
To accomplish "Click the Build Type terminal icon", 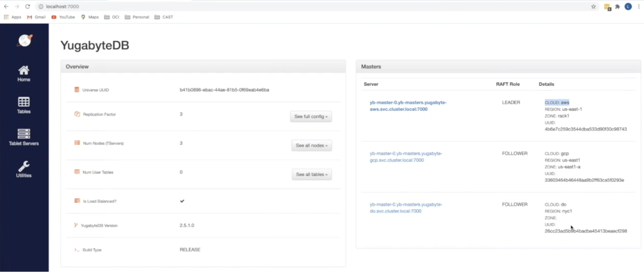I will click(x=77, y=249).
